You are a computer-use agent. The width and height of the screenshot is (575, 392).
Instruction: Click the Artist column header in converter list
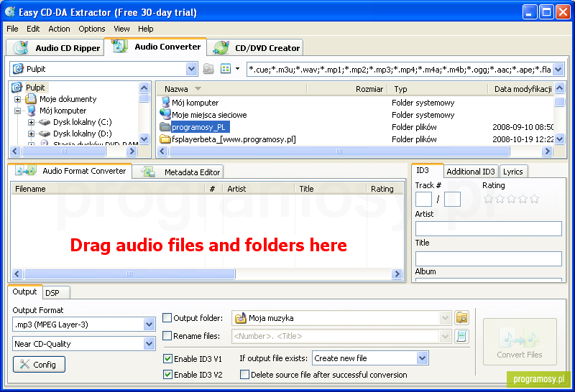(x=259, y=189)
